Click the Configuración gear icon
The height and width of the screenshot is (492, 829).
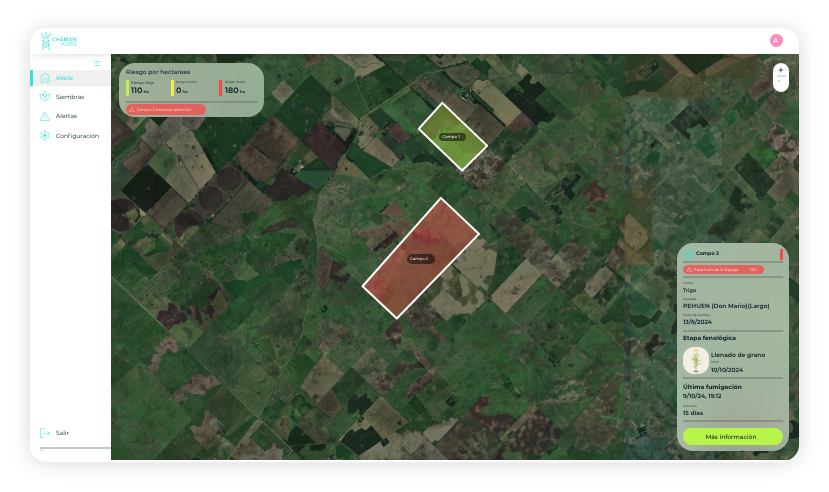[44, 136]
